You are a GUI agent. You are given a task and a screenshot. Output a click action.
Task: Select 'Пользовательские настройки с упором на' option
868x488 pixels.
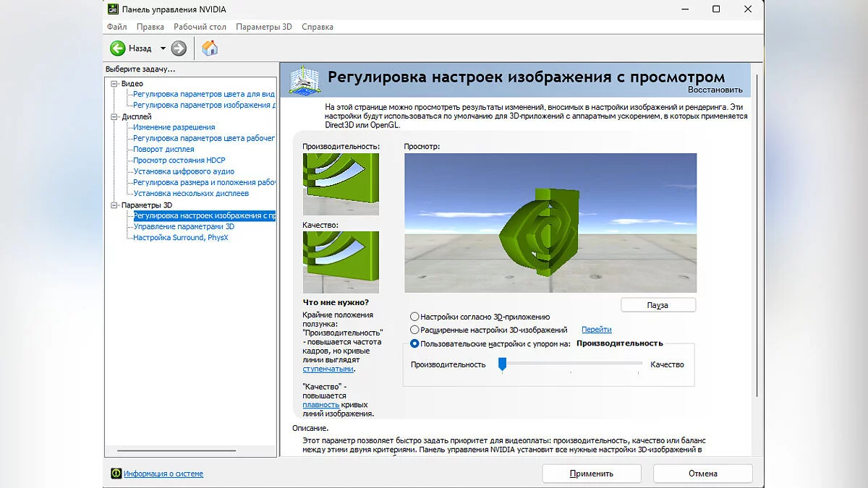click(x=414, y=343)
